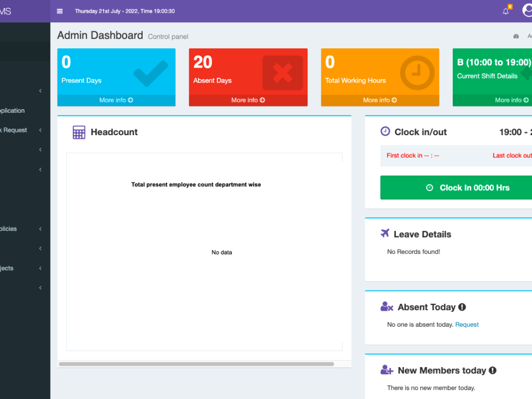Click the dashboard breadcrumb icon
The width and height of the screenshot is (532, 399).
[516, 36]
